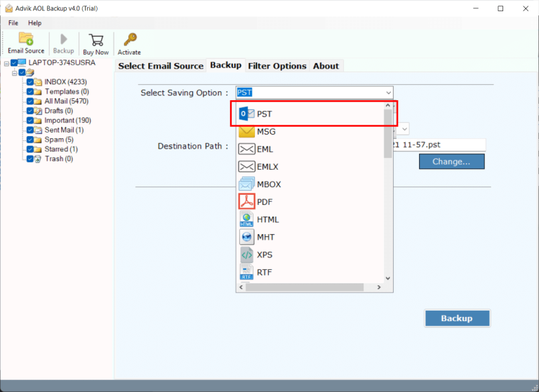Open the partially hidden dropdown behind the list
The width and height of the screenshot is (539, 392).
click(x=404, y=129)
